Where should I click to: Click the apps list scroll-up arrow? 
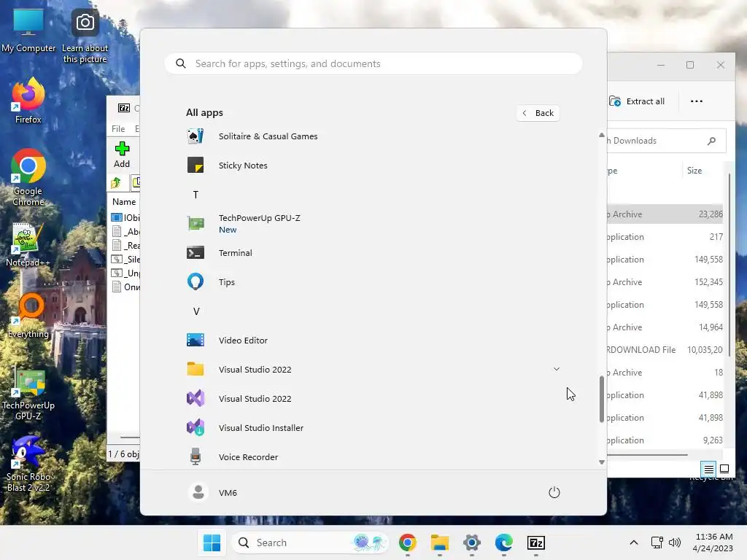click(602, 135)
